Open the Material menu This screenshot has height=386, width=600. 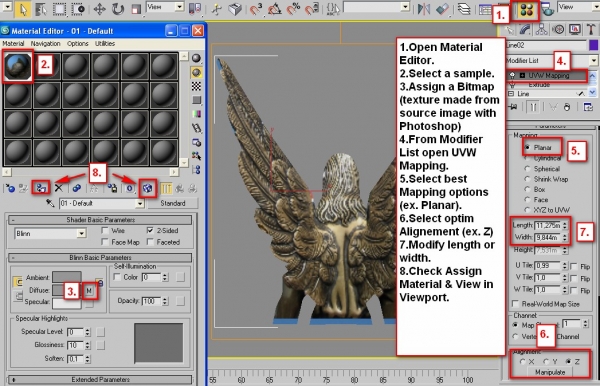(13, 44)
